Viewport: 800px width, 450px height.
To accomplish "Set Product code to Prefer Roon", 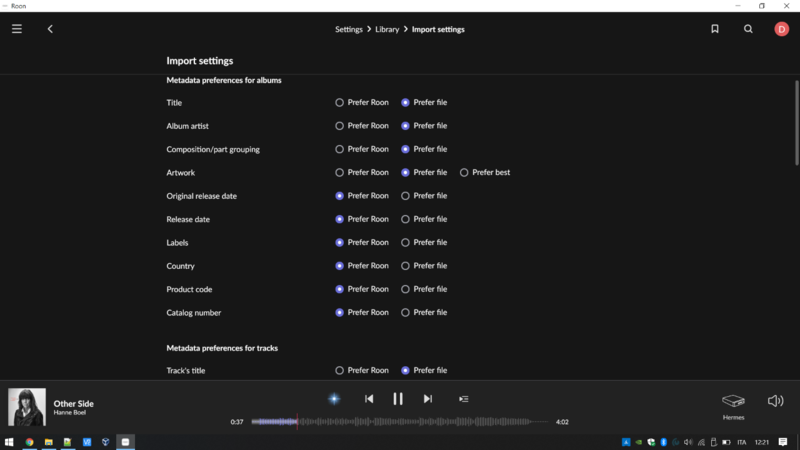I will click(362, 289).
